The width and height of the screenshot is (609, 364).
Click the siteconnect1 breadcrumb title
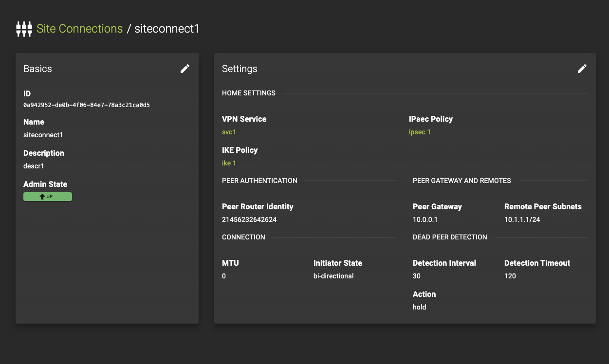click(167, 29)
